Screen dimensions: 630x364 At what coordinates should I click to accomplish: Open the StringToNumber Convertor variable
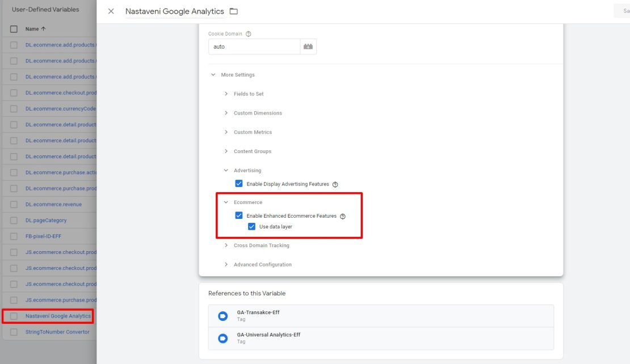pyautogui.click(x=57, y=332)
